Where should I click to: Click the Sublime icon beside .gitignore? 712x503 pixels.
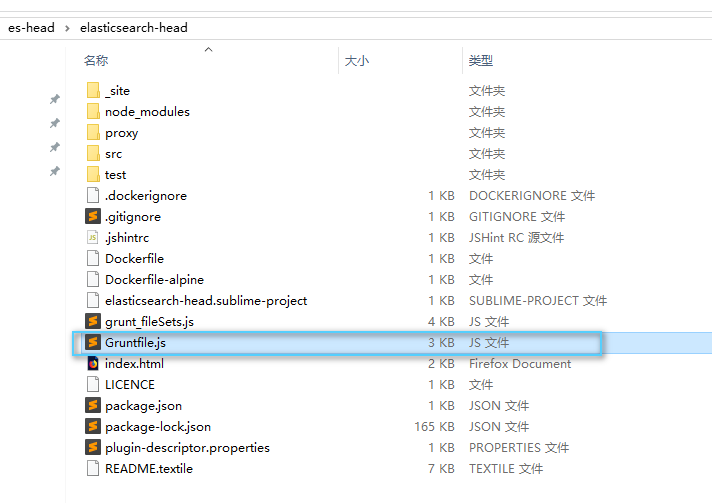(x=93, y=216)
